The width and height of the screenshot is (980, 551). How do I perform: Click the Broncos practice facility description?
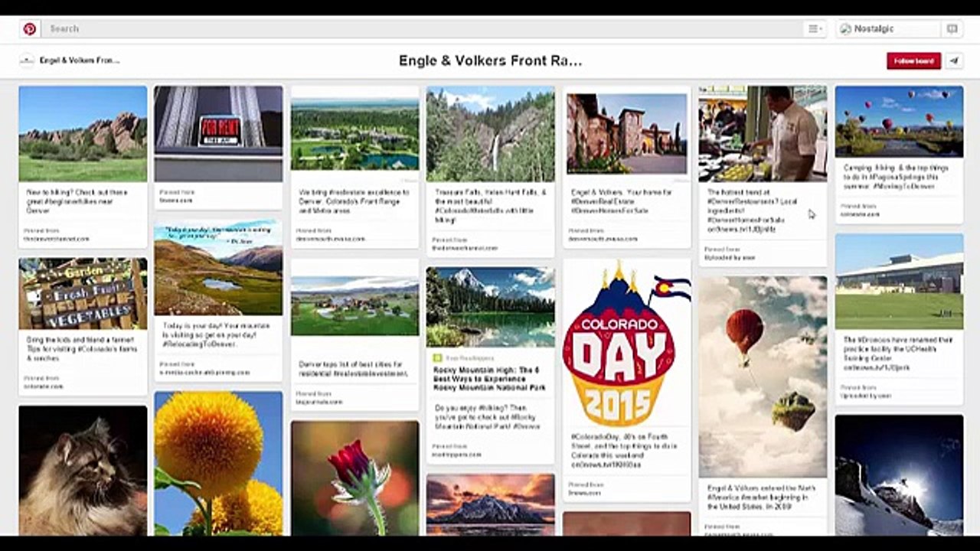897,353
